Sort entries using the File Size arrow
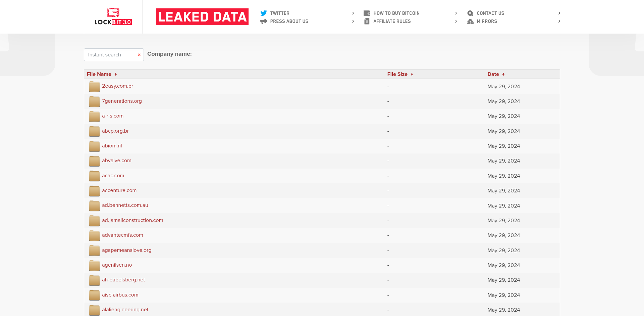Viewport: 644px width, 316px height. point(412,74)
